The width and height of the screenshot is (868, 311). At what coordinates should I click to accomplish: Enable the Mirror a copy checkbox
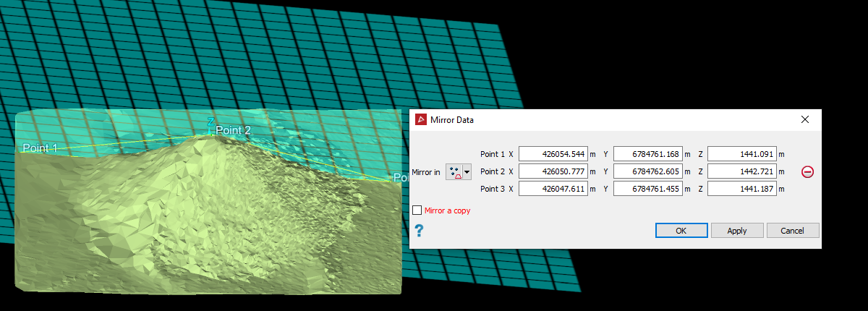(417, 210)
